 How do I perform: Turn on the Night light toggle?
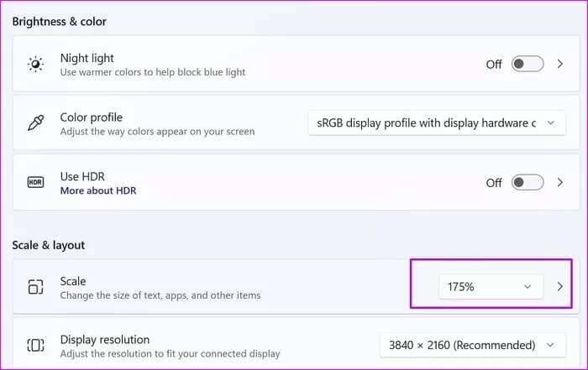click(x=528, y=64)
